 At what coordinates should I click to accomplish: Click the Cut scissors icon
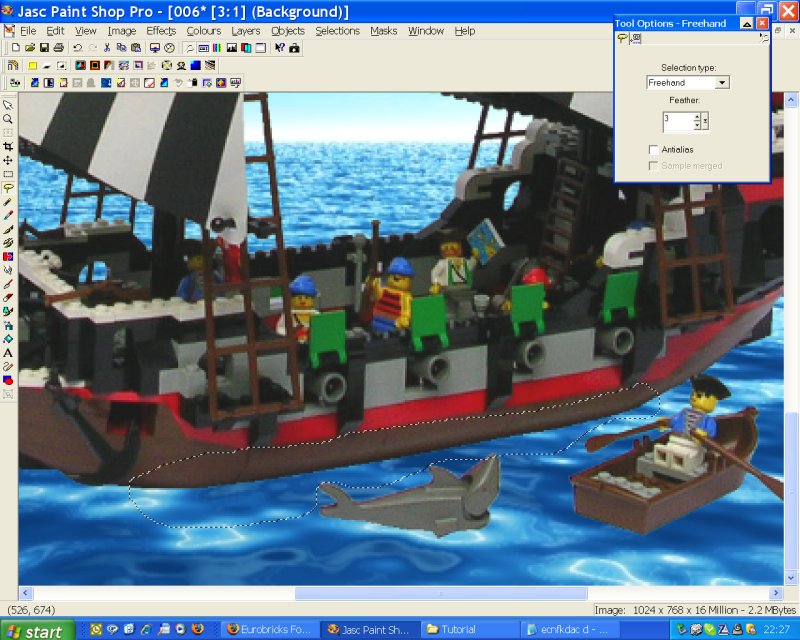click(x=107, y=48)
